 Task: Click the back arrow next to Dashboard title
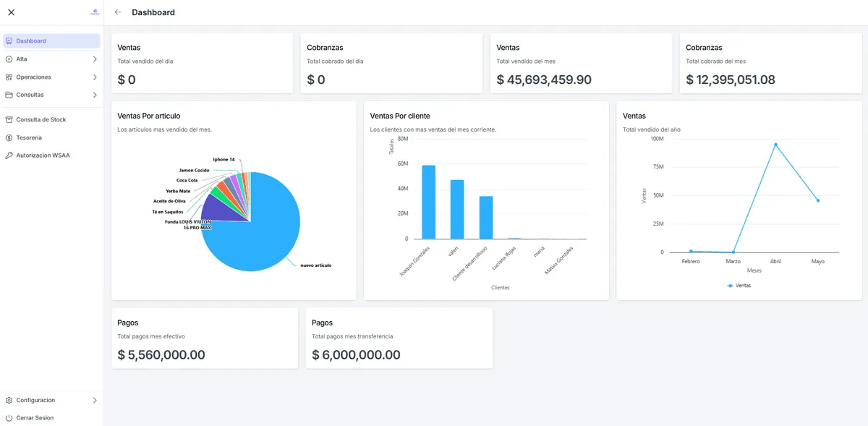(117, 12)
